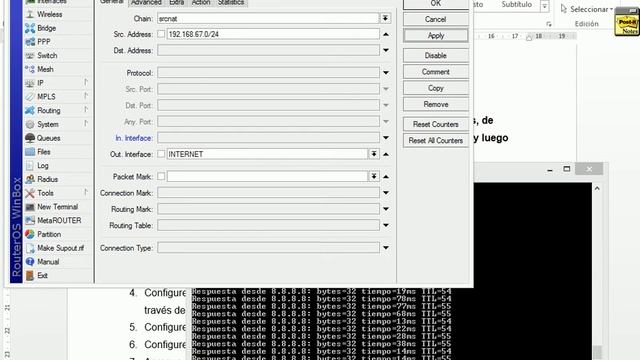Click the Src. Address input field
This screenshot has height=360, width=640.
273,34
